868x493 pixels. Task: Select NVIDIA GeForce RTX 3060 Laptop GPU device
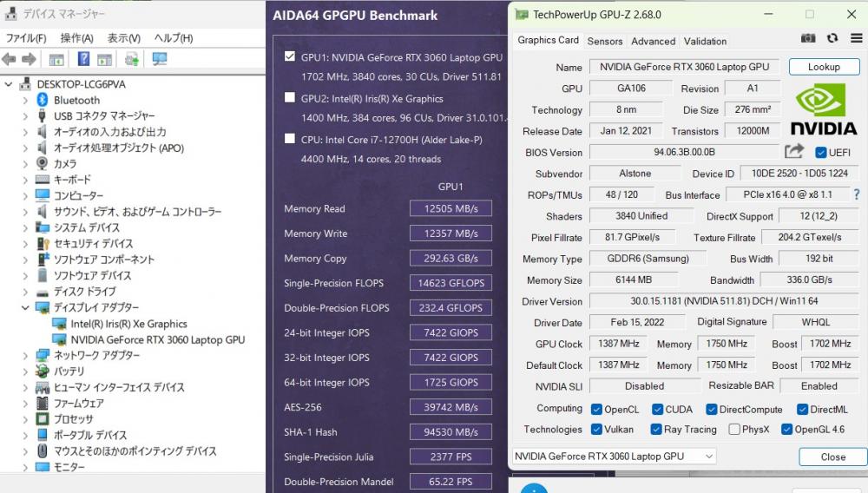click(158, 339)
